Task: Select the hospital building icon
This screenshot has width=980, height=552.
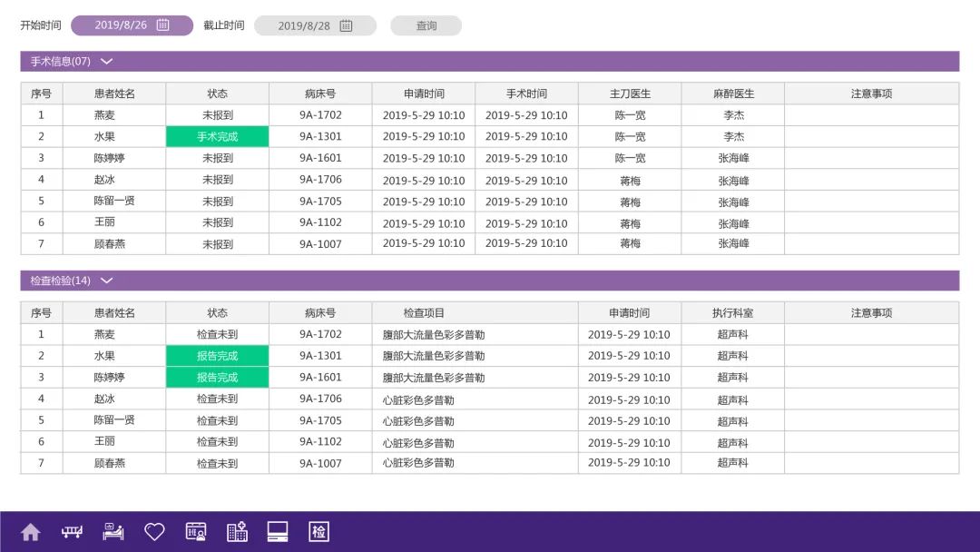Action: 236,530
